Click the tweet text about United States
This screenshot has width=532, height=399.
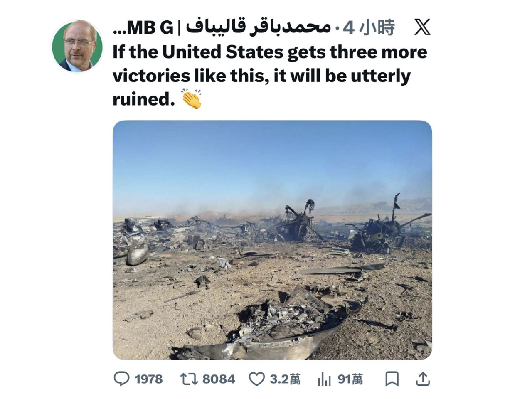(270, 76)
